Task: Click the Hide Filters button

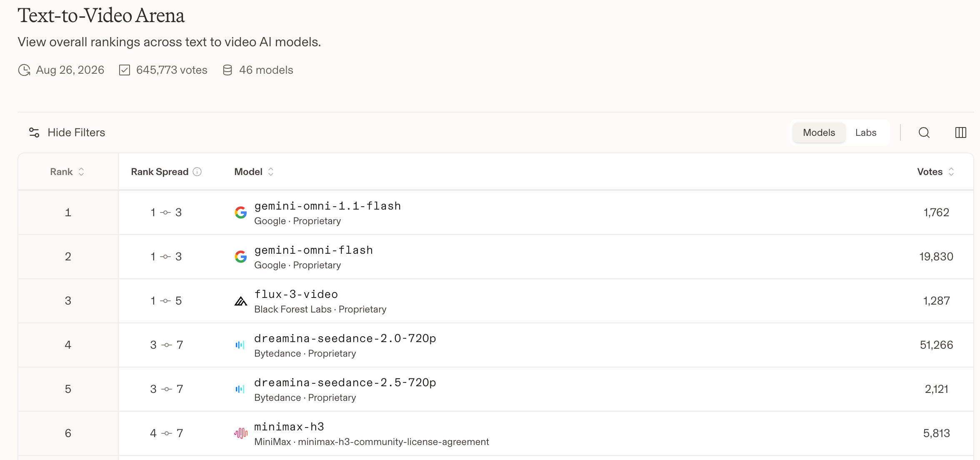Action: coord(67,132)
